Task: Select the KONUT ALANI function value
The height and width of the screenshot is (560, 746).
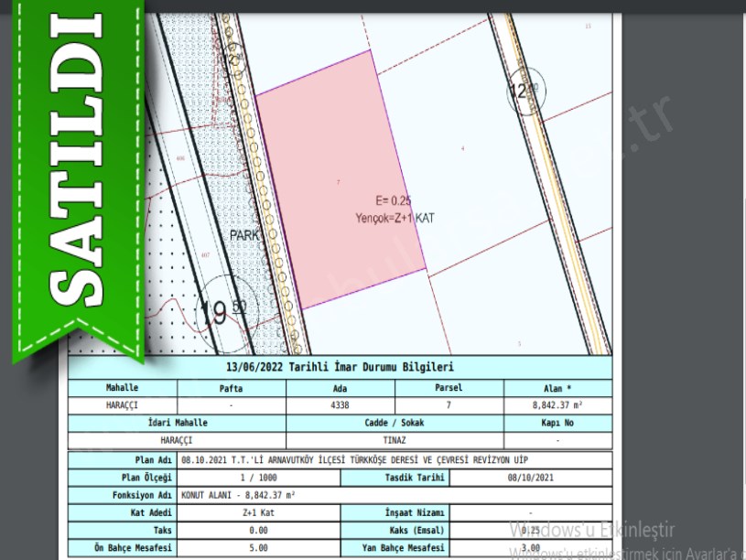Action: [239, 495]
